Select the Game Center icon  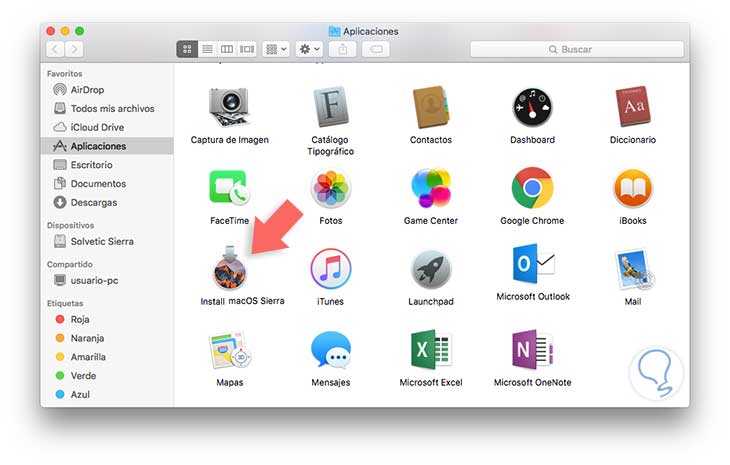(x=431, y=188)
